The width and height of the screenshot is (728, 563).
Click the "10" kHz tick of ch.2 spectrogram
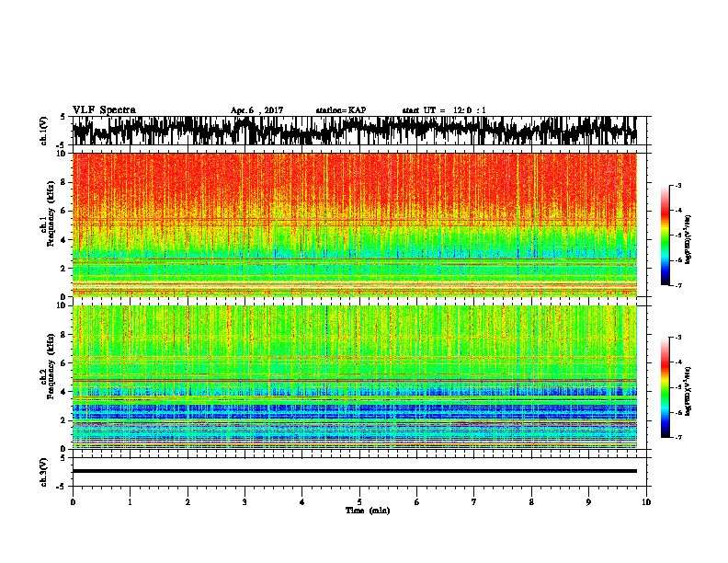pyautogui.click(x=63, y=305)
